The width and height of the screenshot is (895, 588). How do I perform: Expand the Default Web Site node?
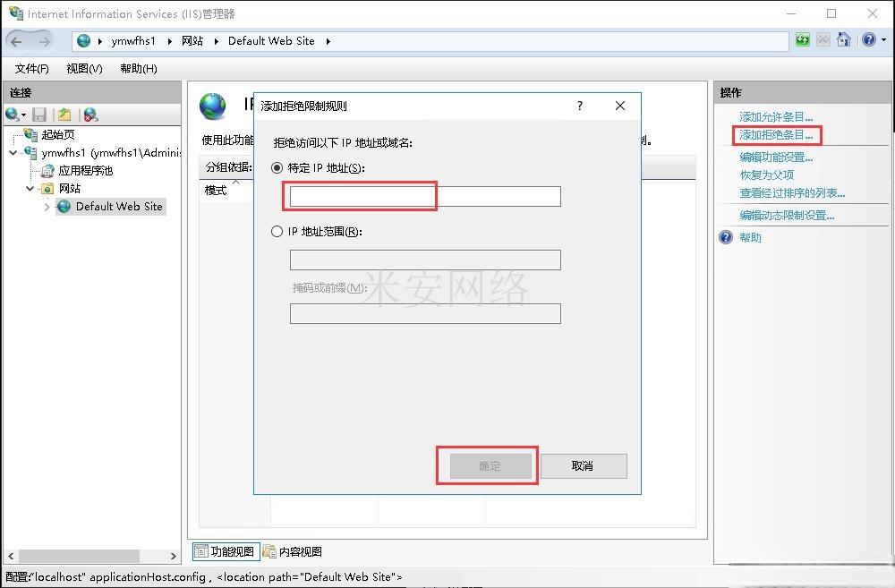coord(47,207)
